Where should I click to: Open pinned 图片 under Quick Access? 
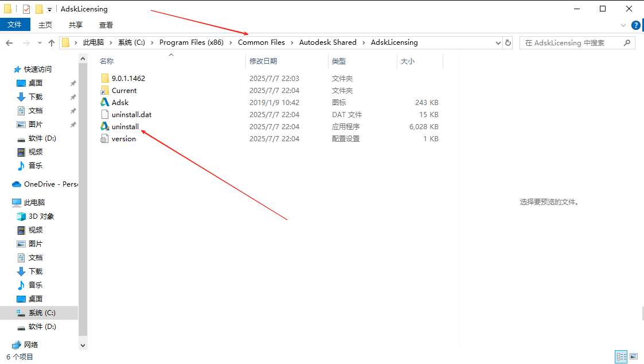(36, 124)
